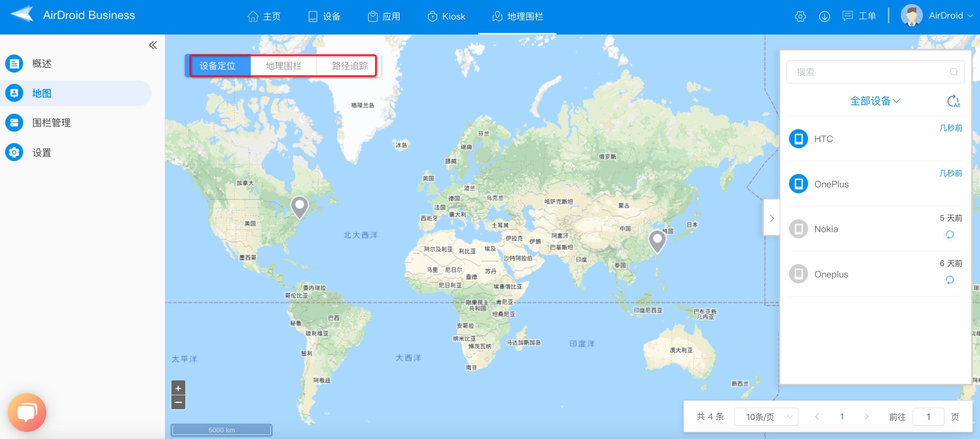980x439 pixels.
Task: Select 地图 map in sidebar
Action: click(x=76, y=93)
